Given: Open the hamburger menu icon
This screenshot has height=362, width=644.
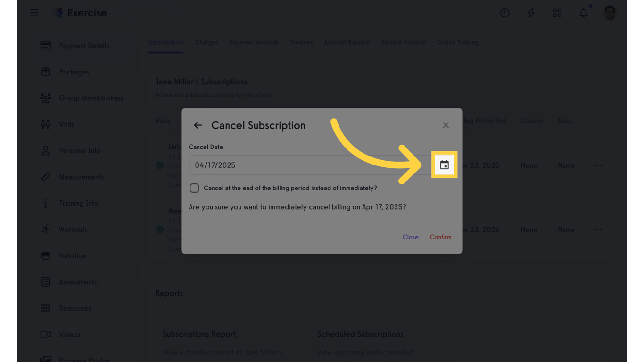Looking at the screenshot, I should (34, 13).
